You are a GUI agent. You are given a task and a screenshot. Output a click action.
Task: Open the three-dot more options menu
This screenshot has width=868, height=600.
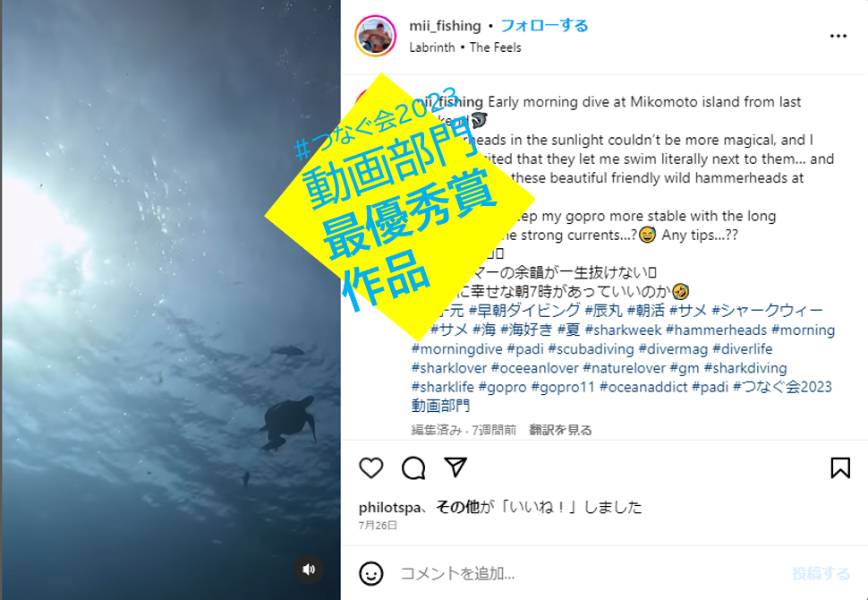[x=838, y=36]
